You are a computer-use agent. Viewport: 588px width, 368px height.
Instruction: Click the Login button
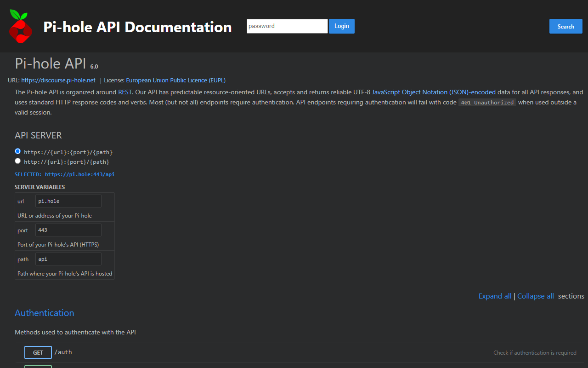pyautogui.click(x=341, y=26)
